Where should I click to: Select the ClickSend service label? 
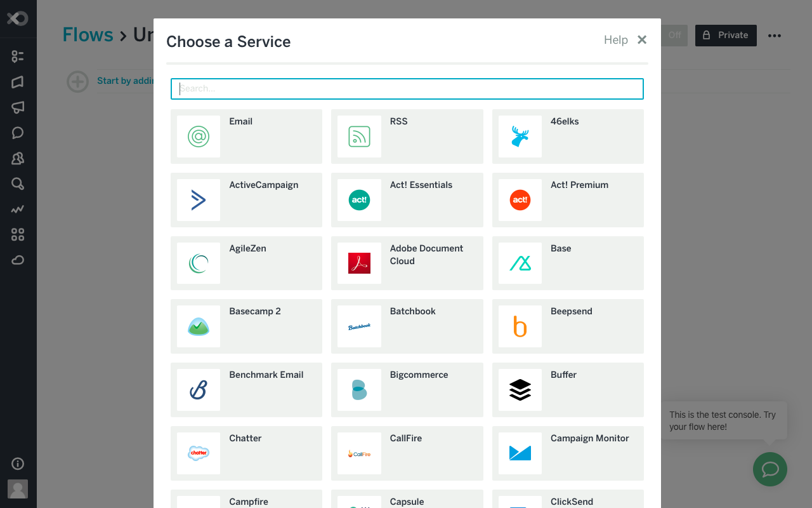[x=572, y=502]
